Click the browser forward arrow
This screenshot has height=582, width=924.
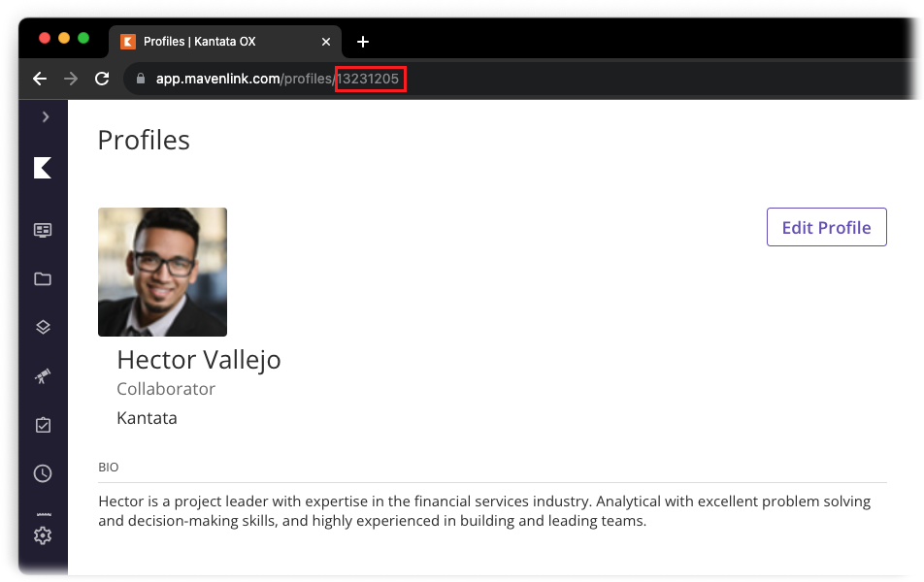(71, 79)
